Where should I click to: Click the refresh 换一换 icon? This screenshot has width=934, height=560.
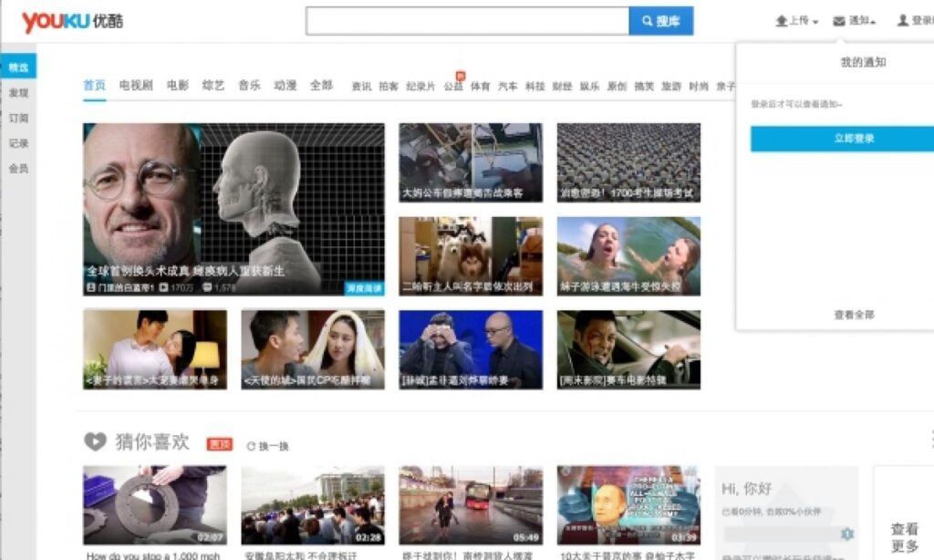point(251,446)
